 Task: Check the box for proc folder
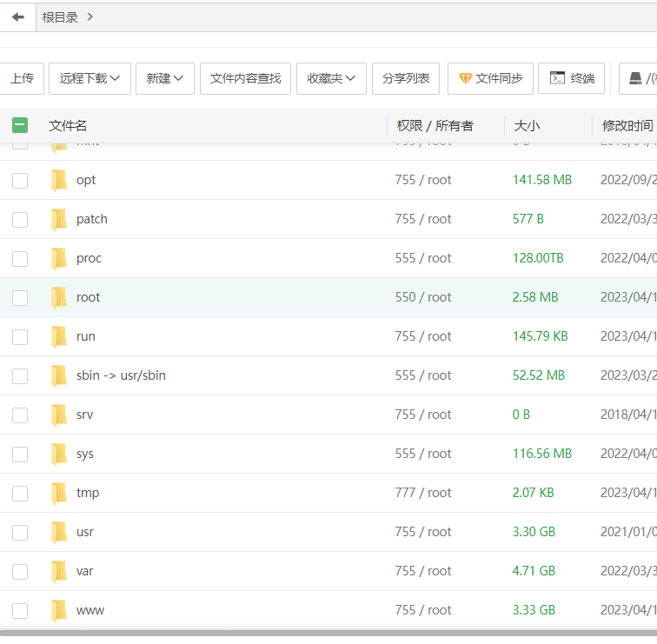(x=20, y=259)
